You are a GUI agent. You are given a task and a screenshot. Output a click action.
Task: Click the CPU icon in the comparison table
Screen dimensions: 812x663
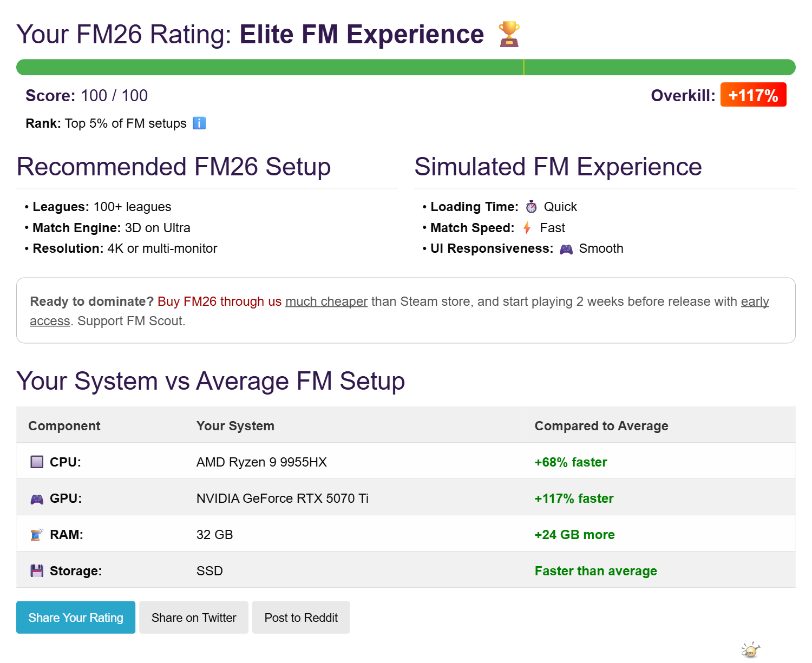click(36, 462)
